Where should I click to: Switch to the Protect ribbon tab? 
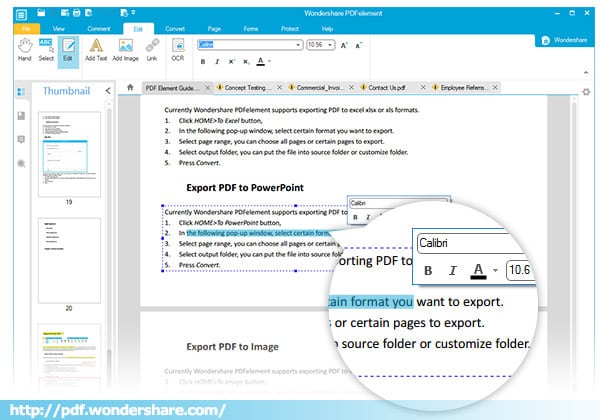[290, 29]
